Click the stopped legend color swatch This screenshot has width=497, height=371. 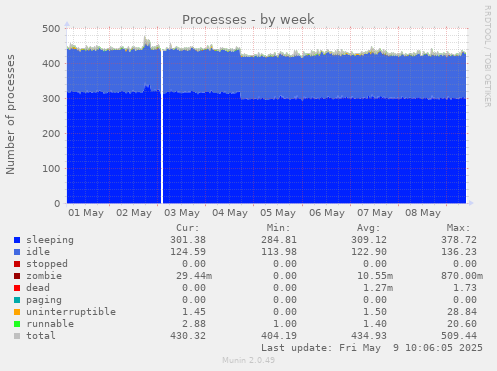point(17,264)
